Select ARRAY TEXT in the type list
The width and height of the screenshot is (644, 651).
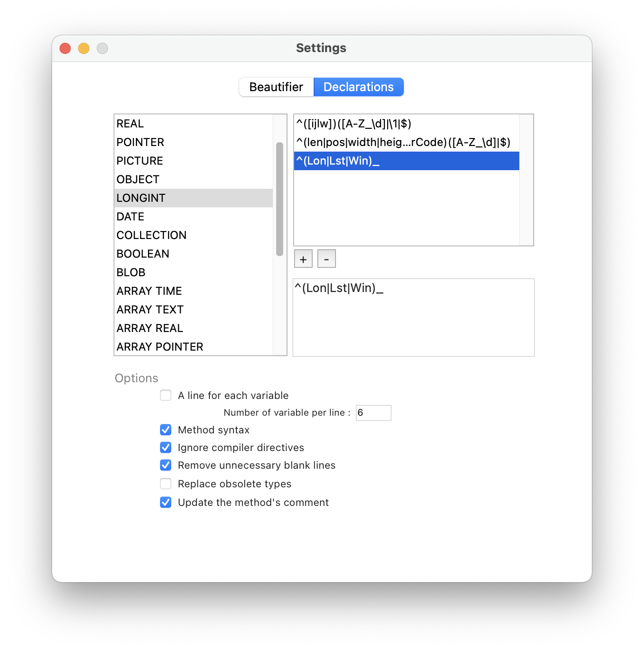coord(194,310)
